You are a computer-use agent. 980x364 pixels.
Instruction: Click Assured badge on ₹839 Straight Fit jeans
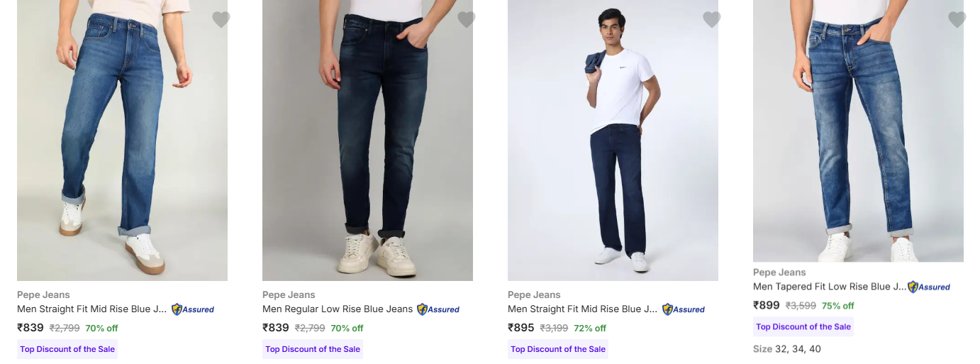(x=193, y=309)
